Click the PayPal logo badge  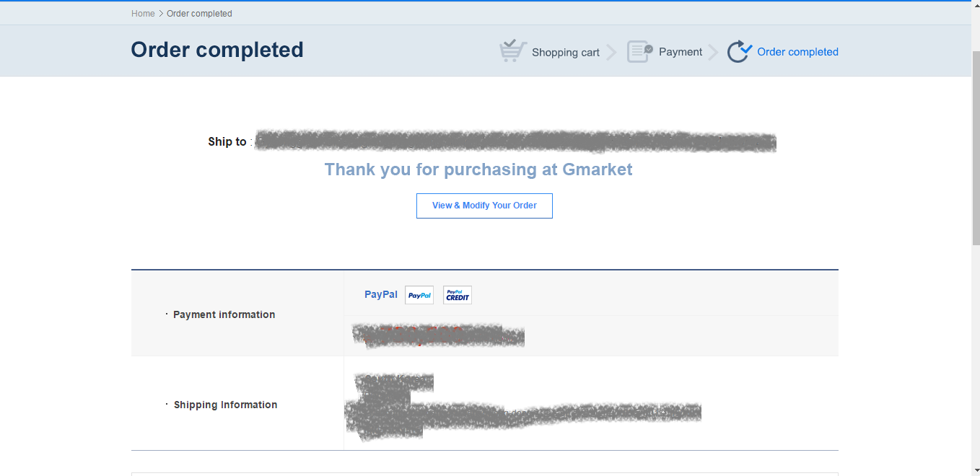click(419, 295)
